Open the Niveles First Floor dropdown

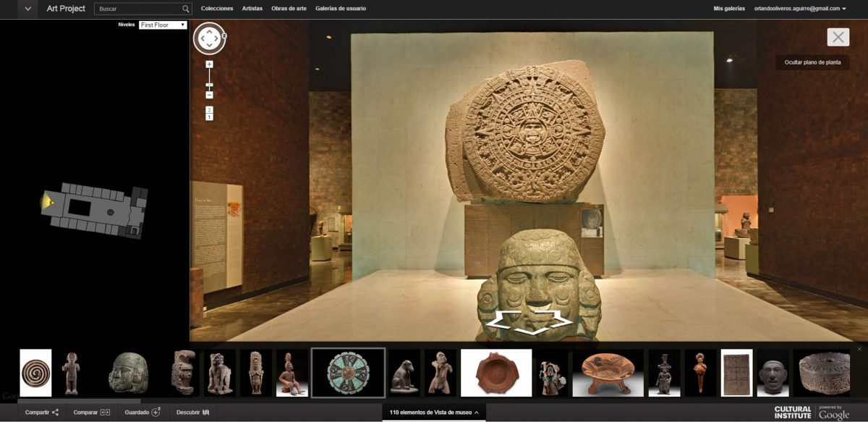tap(163, 25)
